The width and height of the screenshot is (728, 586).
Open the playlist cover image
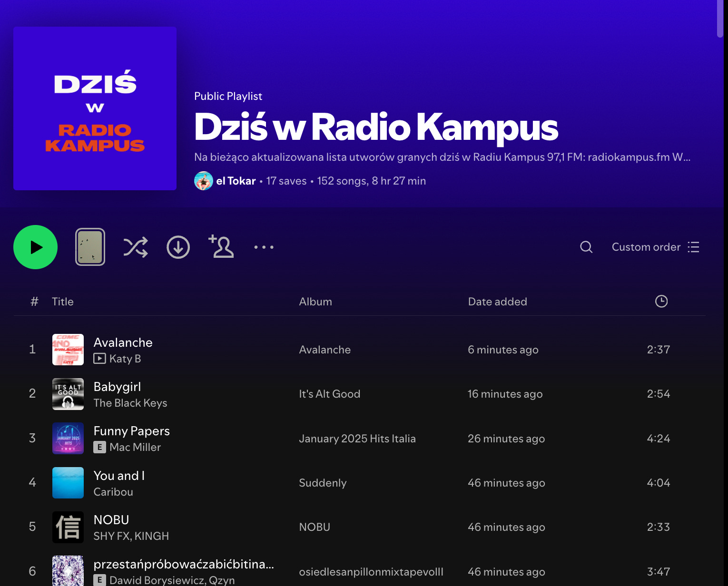click(x=95, y=108)
